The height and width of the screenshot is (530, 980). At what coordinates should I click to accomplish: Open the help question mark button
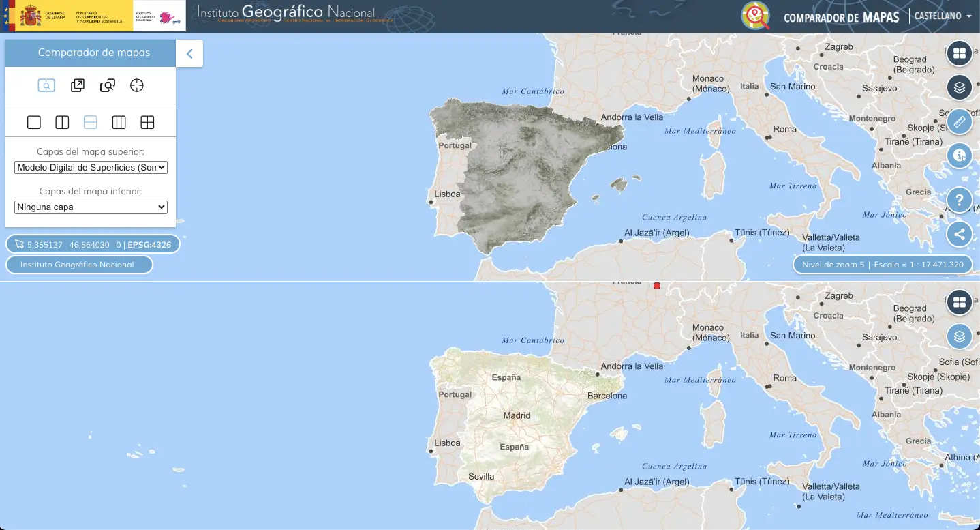click(x=960, y=201)
